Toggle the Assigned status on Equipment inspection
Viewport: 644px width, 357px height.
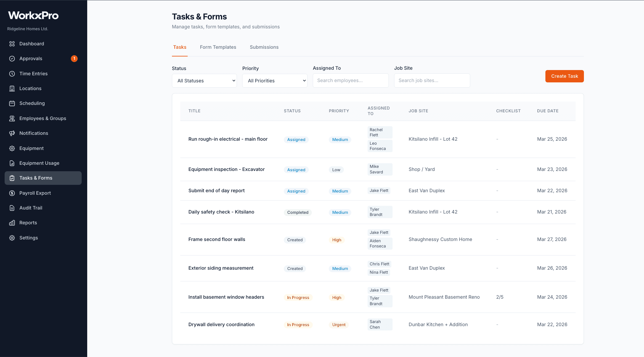296,170
